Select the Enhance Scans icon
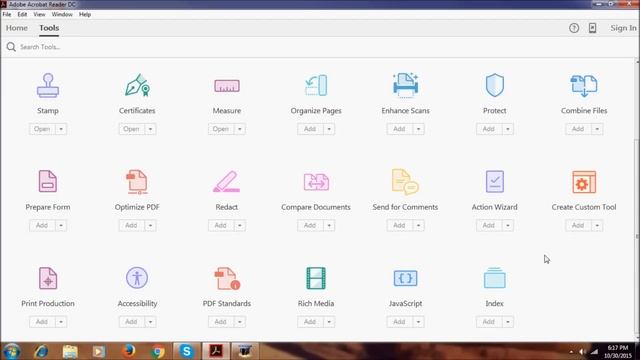Image resolution: width=640 pixels, height=360 pixels. coord(405,85)
